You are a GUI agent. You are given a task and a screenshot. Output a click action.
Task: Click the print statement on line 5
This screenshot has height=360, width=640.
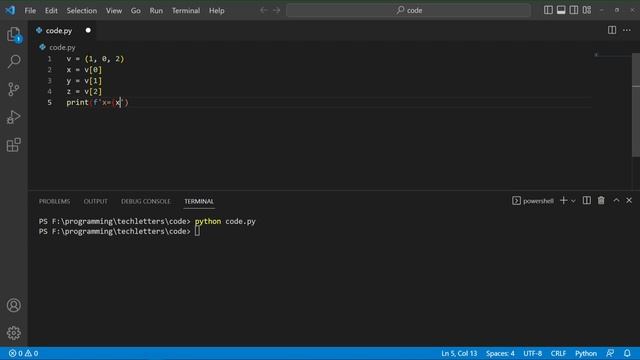(97, 102)
